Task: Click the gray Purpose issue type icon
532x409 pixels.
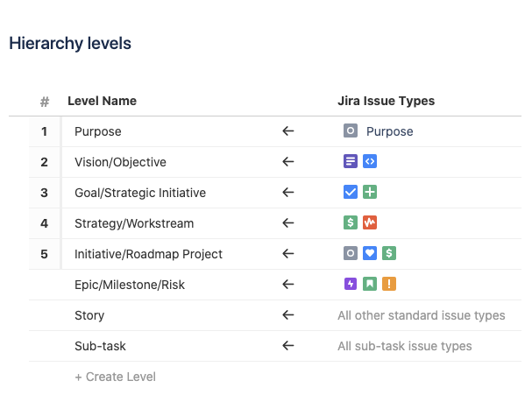Action: coord(351,131)
